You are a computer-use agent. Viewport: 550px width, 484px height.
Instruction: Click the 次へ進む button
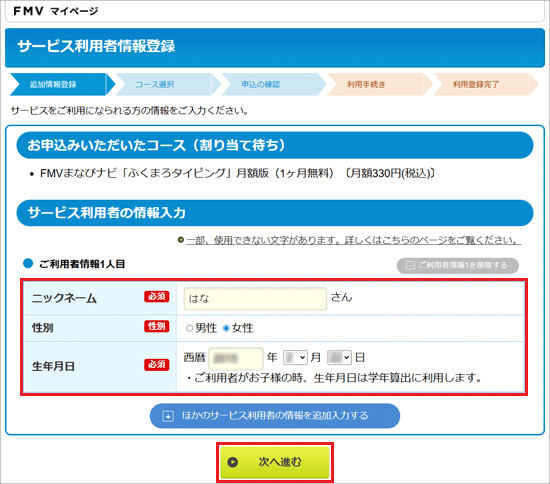[x=275, y=462]
